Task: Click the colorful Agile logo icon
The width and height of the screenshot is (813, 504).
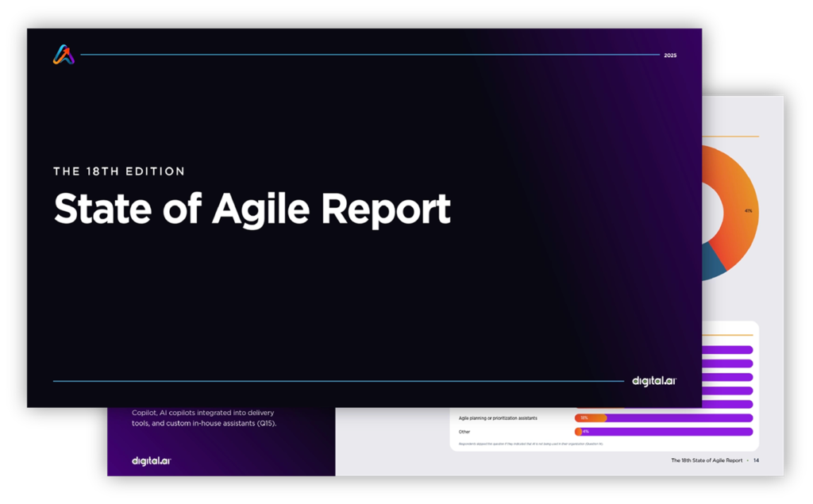Action: (64, 55)
